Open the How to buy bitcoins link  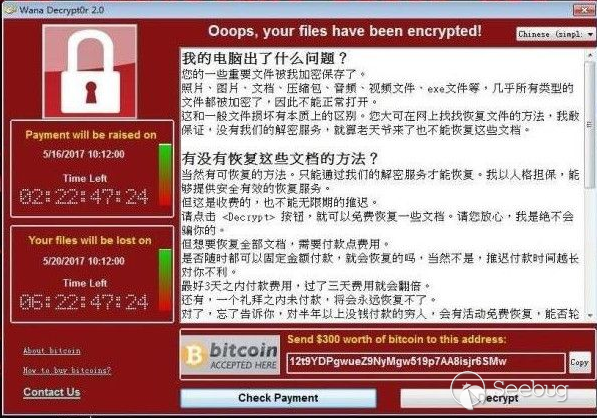(x=67, y=370)
